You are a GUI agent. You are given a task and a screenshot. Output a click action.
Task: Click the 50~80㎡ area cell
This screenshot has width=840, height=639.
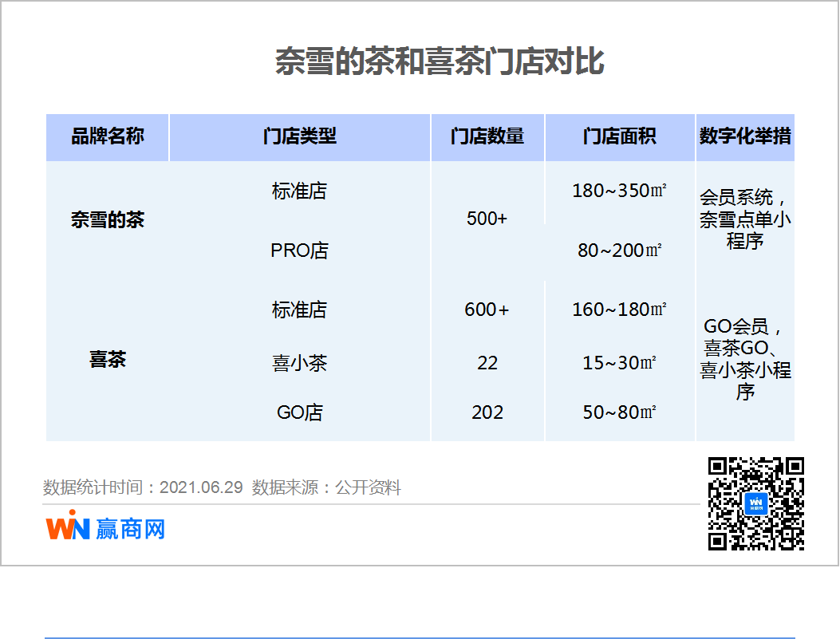tap(620, 412)
